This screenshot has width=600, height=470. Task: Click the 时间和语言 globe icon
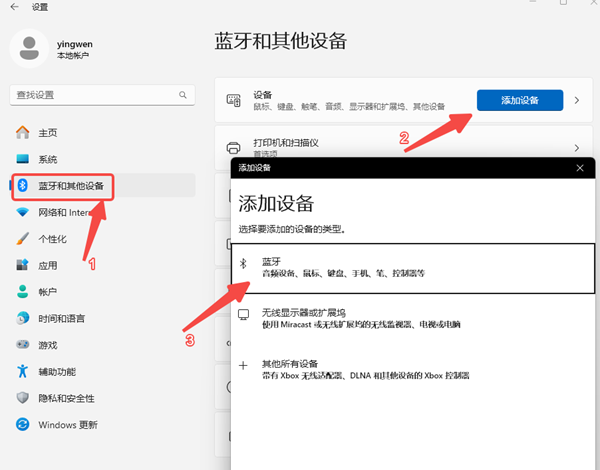[22, 318]
